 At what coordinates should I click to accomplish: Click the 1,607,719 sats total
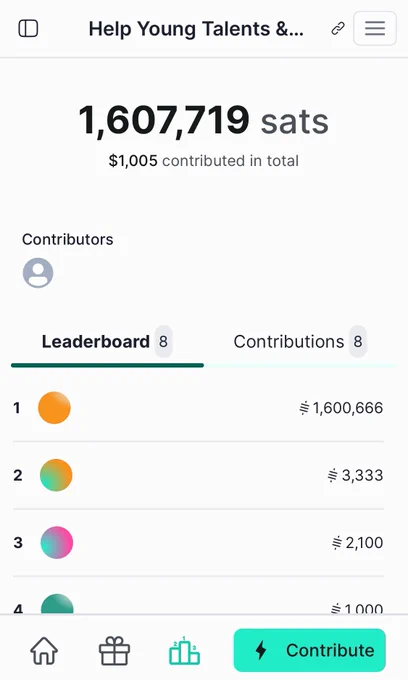pos(203,120)
